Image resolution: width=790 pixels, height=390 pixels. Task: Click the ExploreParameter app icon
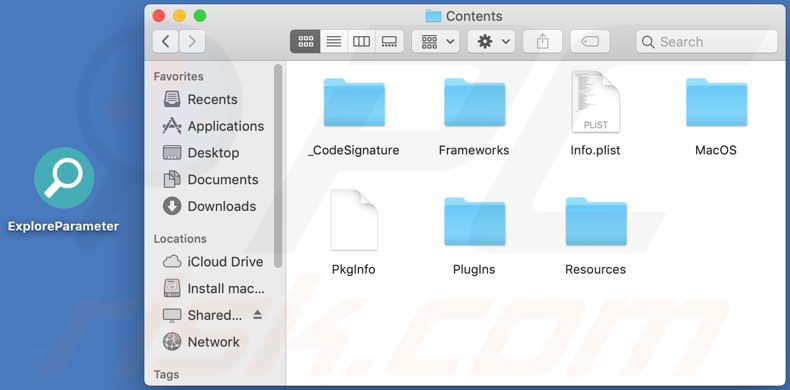[64, 178]
